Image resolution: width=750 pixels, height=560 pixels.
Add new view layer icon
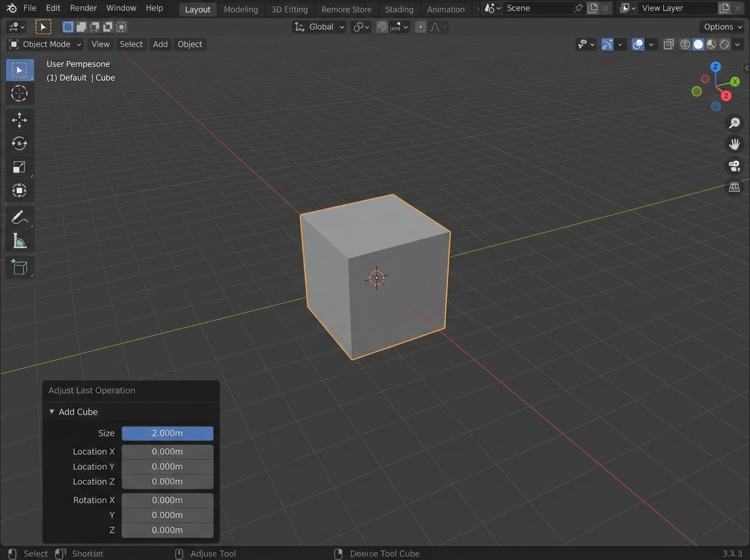click(724, 8)
